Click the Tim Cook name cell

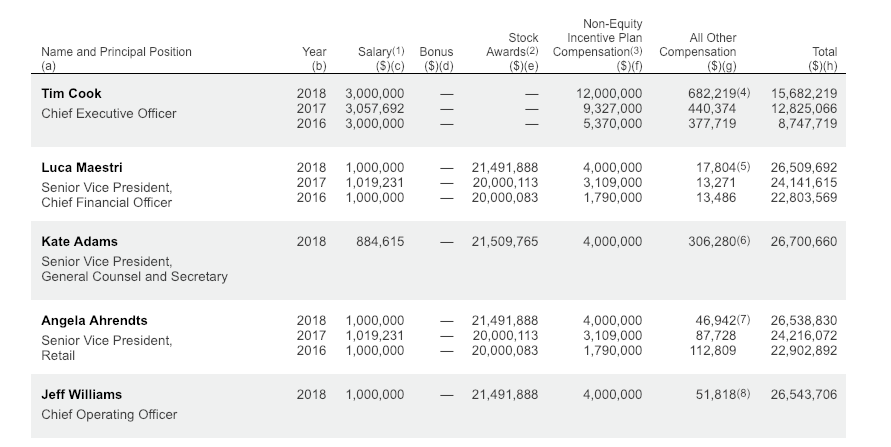[71, 94]
